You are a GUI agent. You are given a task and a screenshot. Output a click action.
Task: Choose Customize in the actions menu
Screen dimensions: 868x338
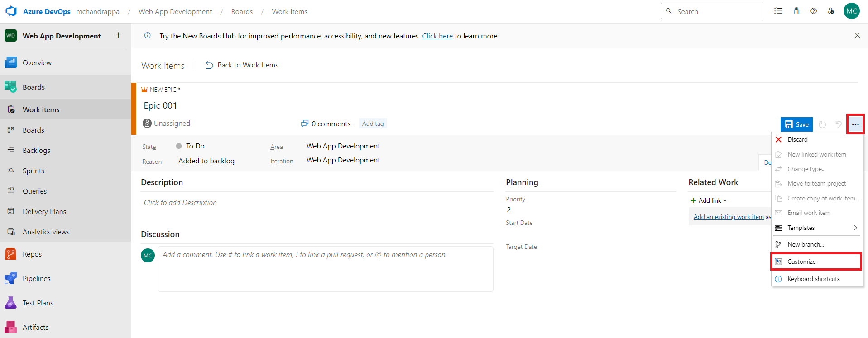816,262
